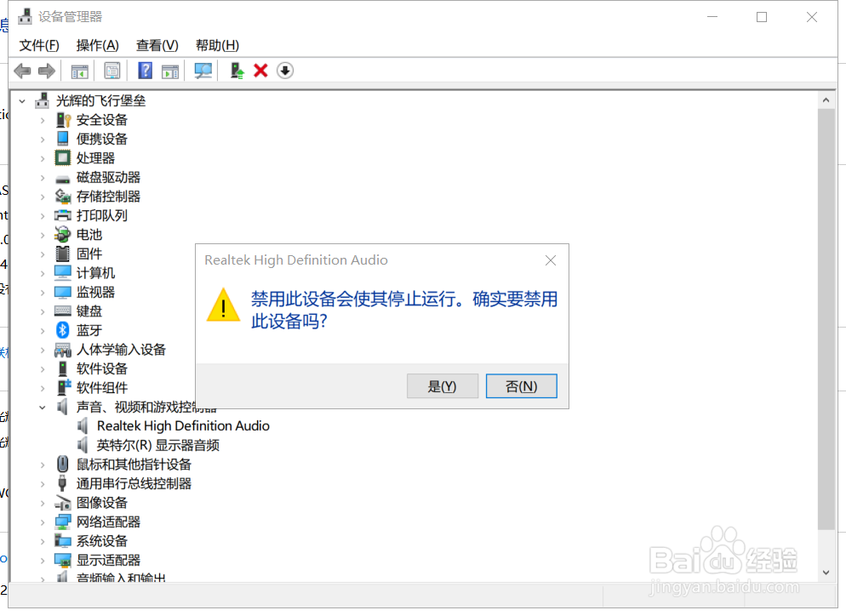Select the 显示适配器 display adapter icon
The width and height of the screenshot is (846, 616).
point(63,561)
